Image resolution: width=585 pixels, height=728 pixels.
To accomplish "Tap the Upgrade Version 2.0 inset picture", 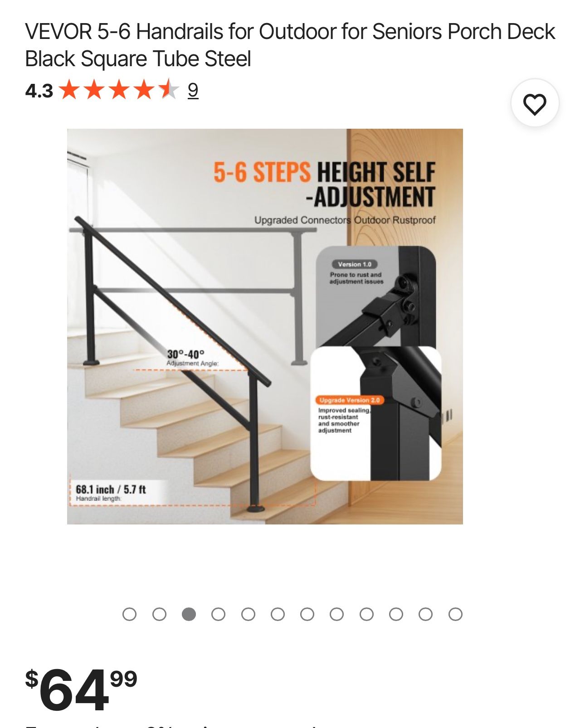I will click(x=376, y=413).
